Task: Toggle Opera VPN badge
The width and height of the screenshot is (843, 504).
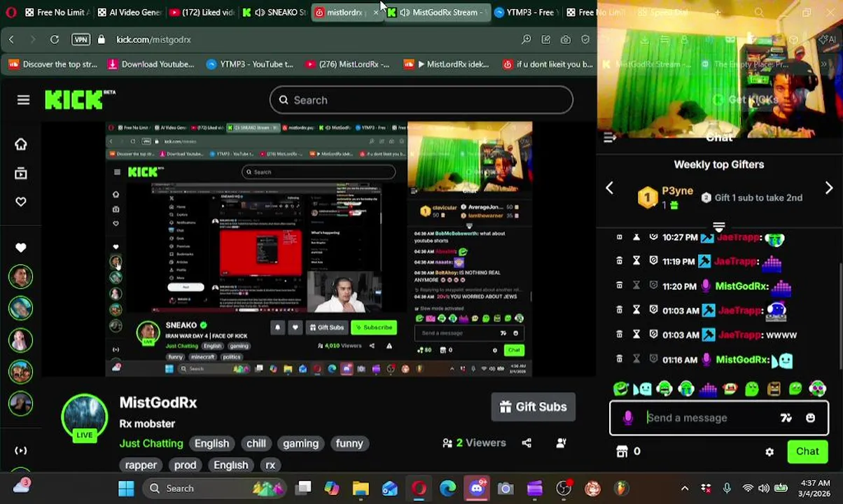Action: point(81,40)
